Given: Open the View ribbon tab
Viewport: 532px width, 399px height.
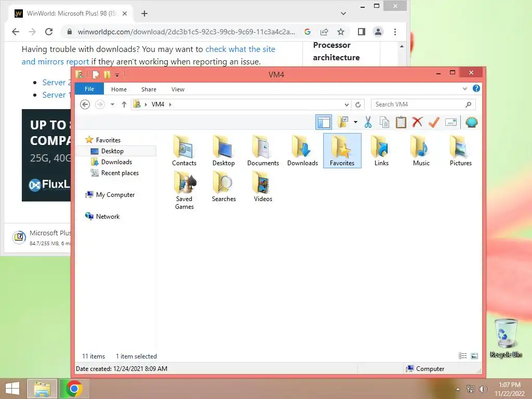Looking at the screenshot, I should point(178,89).
